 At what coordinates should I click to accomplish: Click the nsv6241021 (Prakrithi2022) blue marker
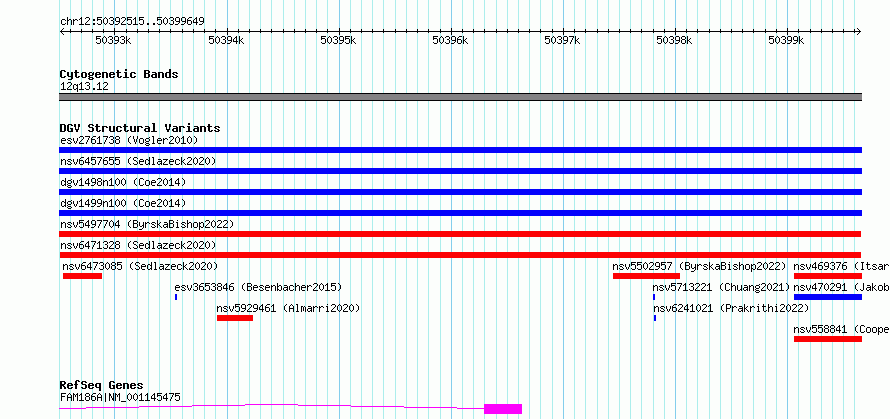pos(655,318)
